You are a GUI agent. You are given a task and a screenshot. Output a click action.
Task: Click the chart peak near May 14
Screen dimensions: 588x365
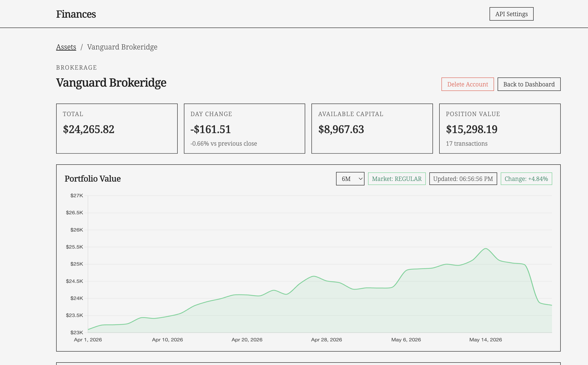point(486,248)
